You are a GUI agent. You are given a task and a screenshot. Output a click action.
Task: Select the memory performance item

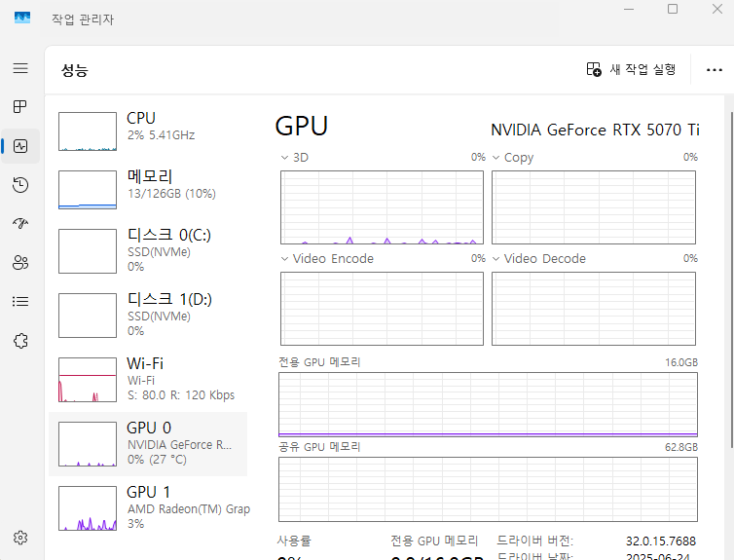[148, 185]
